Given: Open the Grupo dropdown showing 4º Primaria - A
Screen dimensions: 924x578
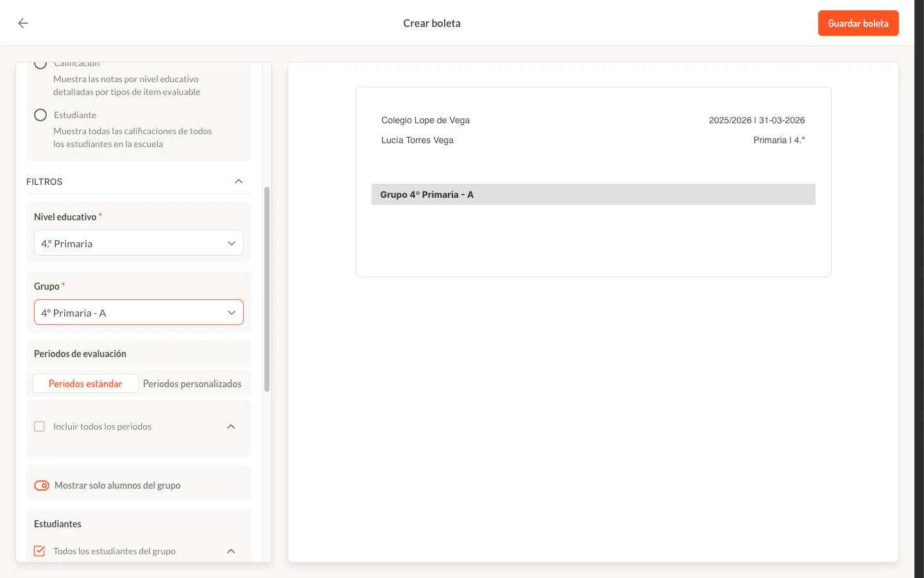Looking at the screenshot, I should (139, 313).
